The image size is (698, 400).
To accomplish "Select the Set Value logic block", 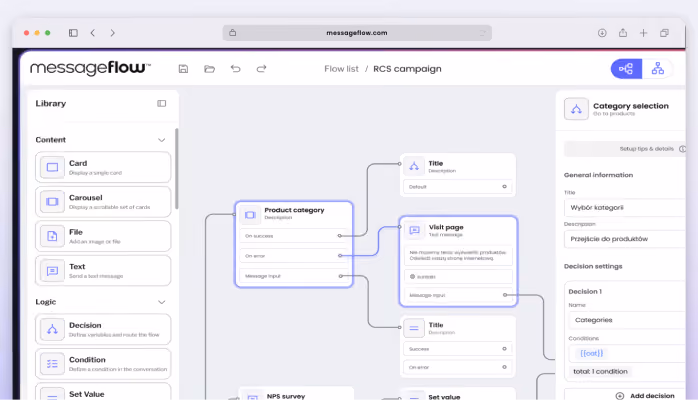I will point(103,392).
